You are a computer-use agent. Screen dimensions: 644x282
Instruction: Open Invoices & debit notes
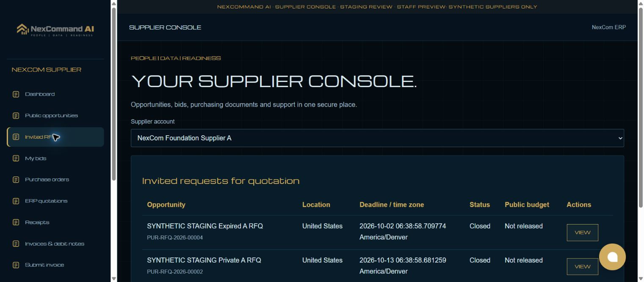[55, 244]
